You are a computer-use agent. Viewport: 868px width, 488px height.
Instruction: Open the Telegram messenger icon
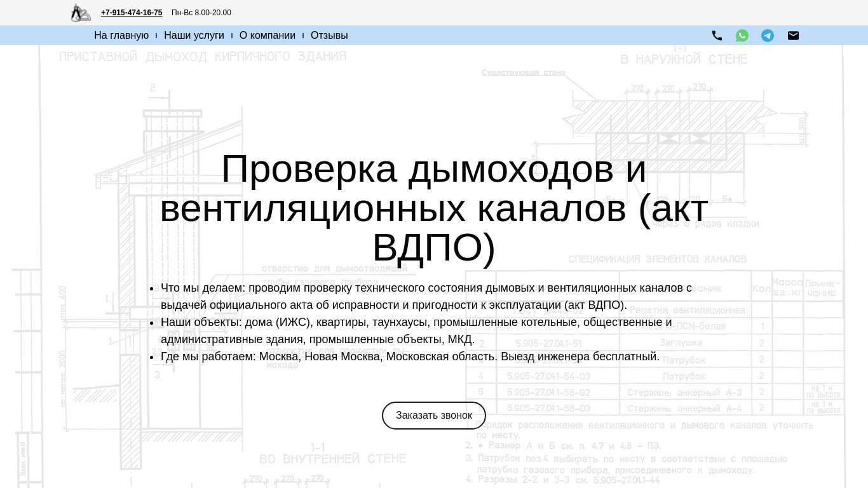(x=768, y=36)
